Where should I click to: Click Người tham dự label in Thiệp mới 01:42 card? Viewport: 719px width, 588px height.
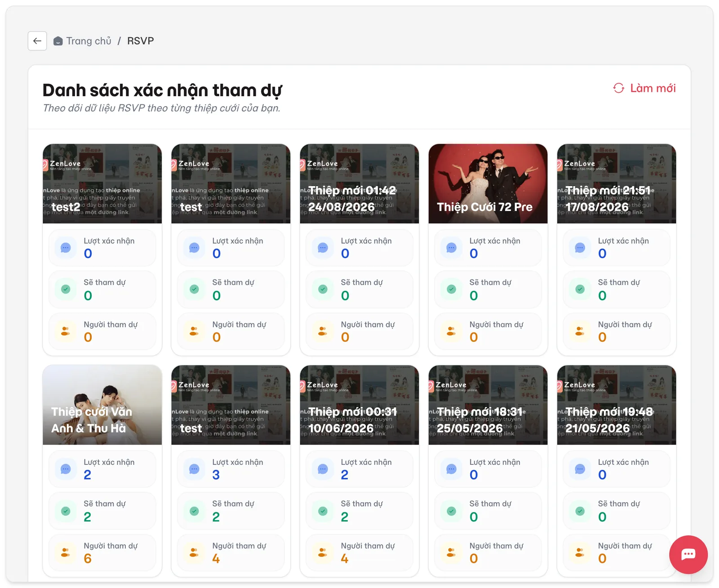coord(368,325)
